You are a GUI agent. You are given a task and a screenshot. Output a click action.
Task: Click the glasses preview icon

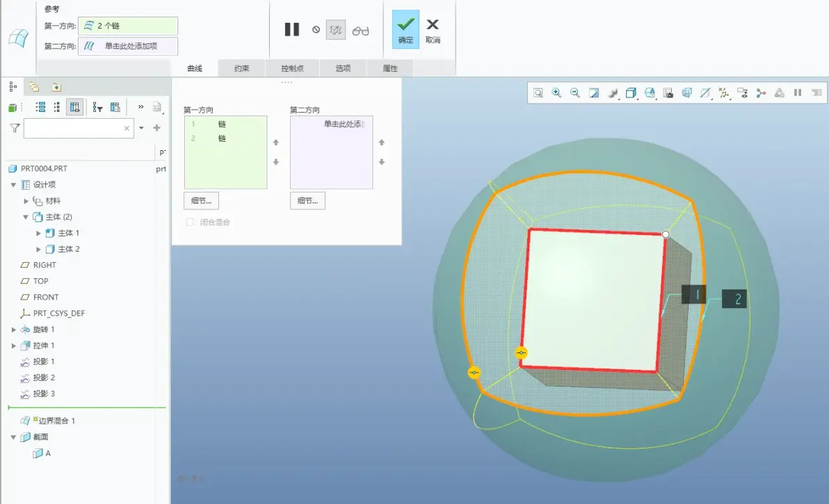pos(360,31)
